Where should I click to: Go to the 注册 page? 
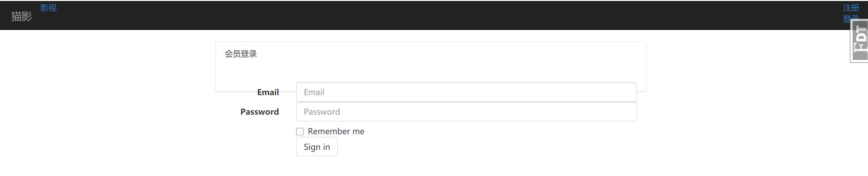851,8
